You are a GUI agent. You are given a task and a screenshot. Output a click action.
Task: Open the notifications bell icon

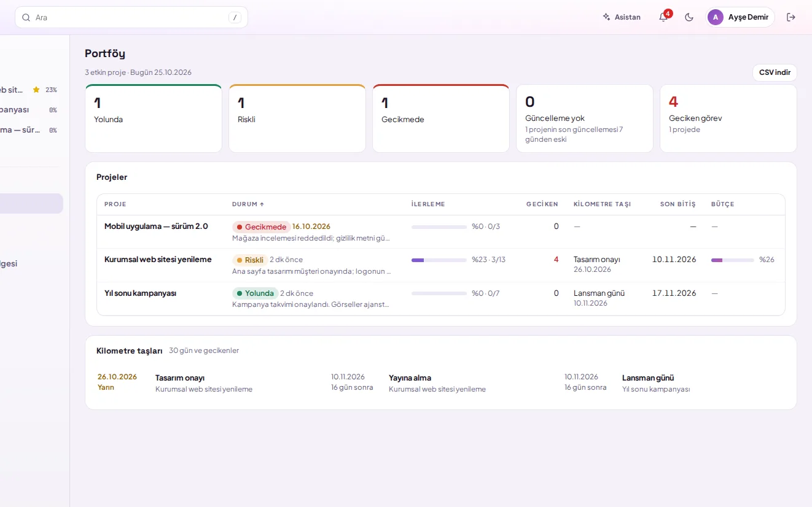[663, 17]
